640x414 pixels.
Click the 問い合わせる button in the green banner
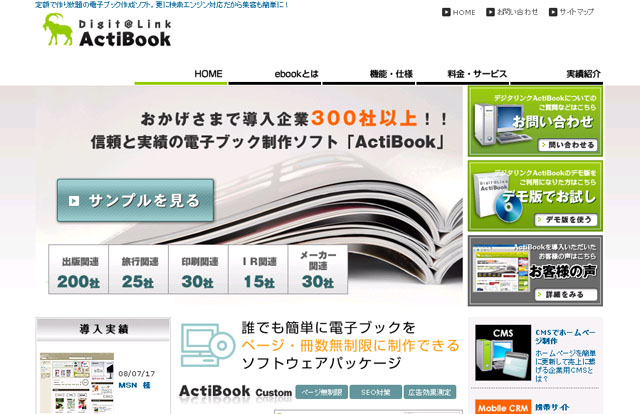click(568, 145)
